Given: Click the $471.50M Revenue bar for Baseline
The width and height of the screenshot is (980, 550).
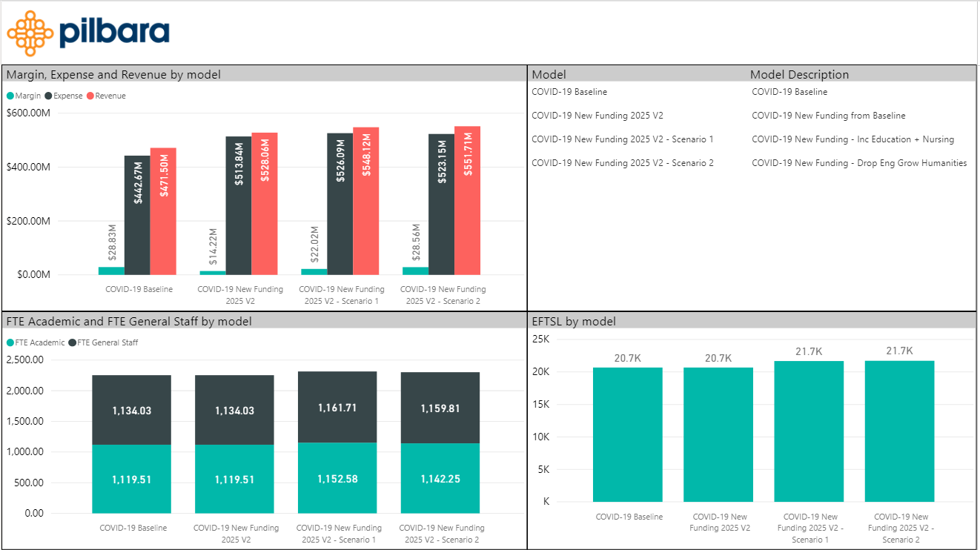Looking at the screenshot, I should point(163,211).
